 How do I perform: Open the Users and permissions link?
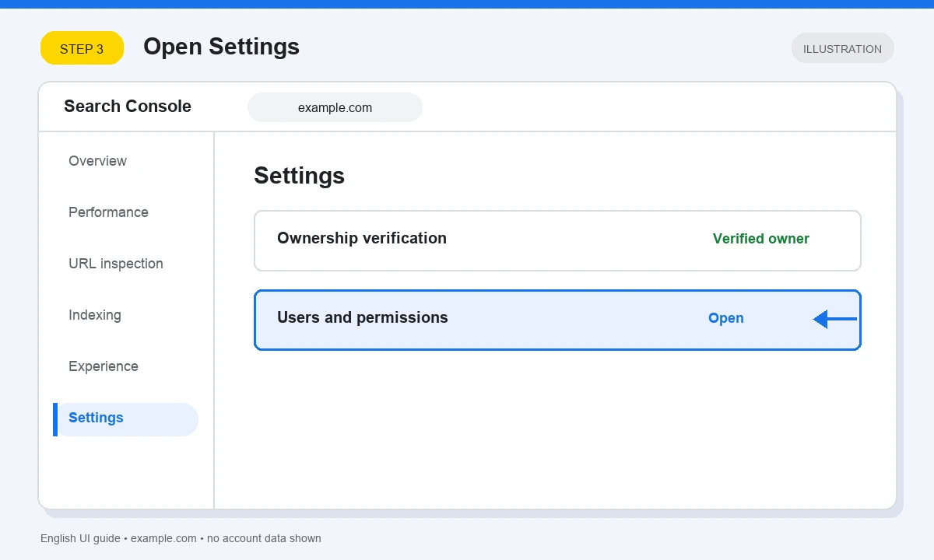(726, 318)
